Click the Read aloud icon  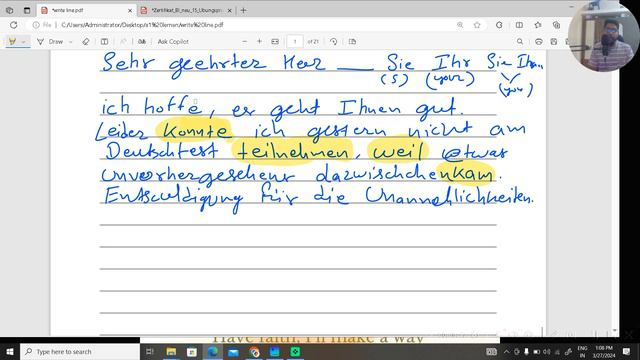[142, 42]
